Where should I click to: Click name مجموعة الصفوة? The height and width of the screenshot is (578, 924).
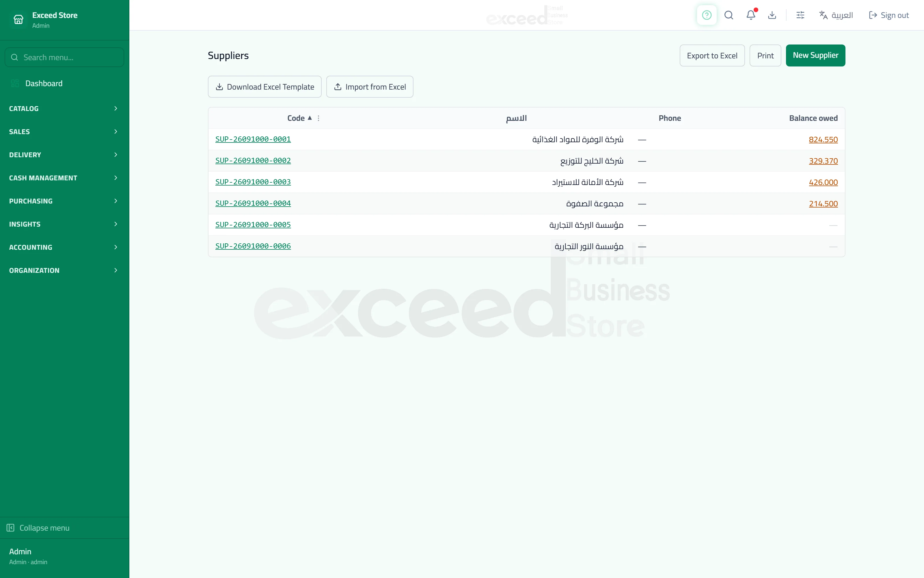[595, 204]
